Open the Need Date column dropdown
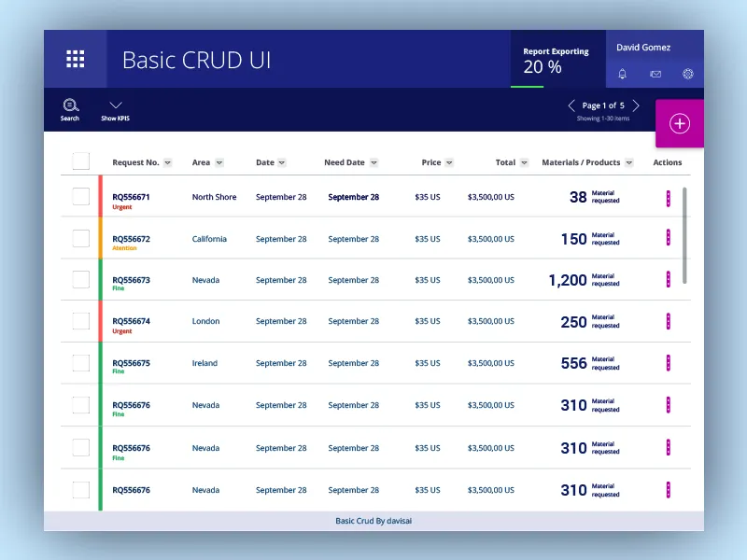 [372, 162]
